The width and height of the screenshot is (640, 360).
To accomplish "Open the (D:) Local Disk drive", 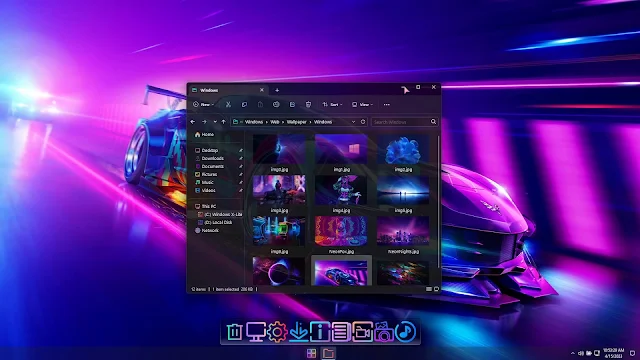I will [215, 222].
